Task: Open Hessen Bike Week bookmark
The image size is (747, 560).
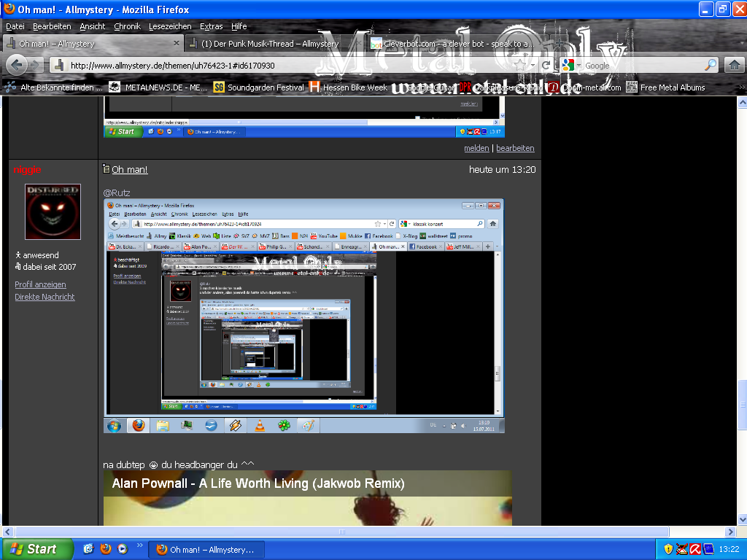Action: 349,87
